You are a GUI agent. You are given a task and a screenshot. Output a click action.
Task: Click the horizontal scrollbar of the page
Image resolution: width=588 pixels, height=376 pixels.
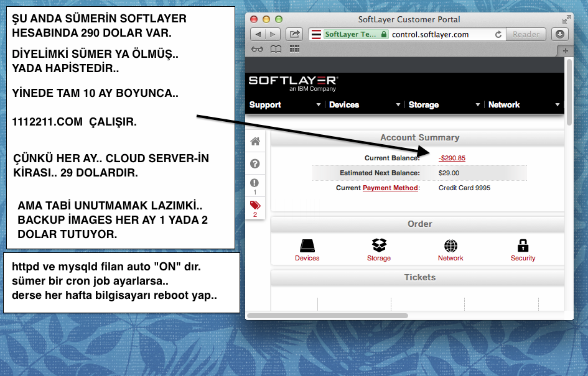click(327, 316)
